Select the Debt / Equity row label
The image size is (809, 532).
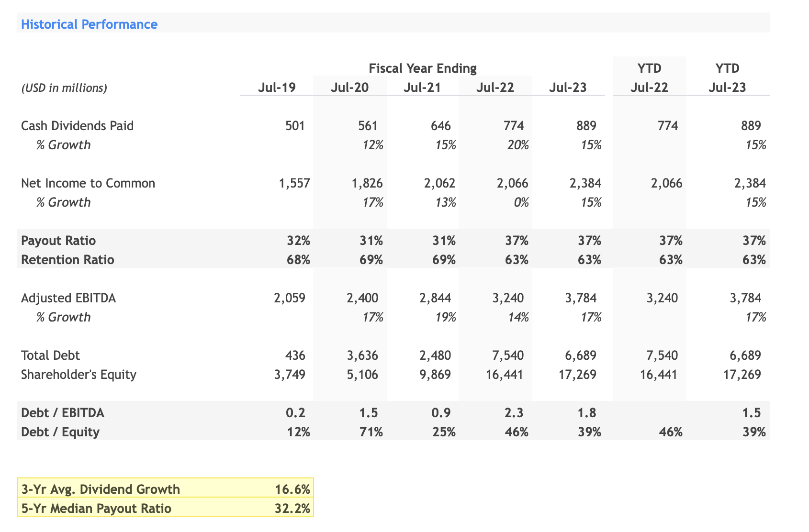click(x=60, y=432)
